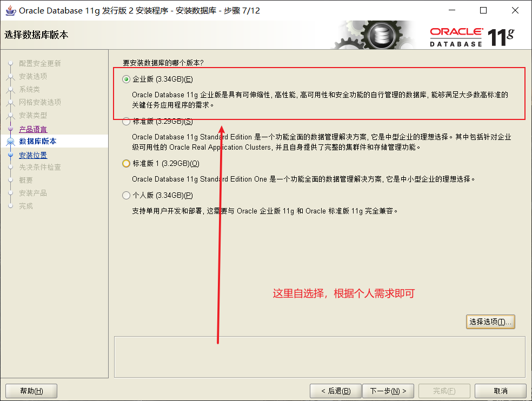This screenshot has height=401, width=532.
Task: Click the step icon beside 先决条件检查
Action: [x=11, y=168]
